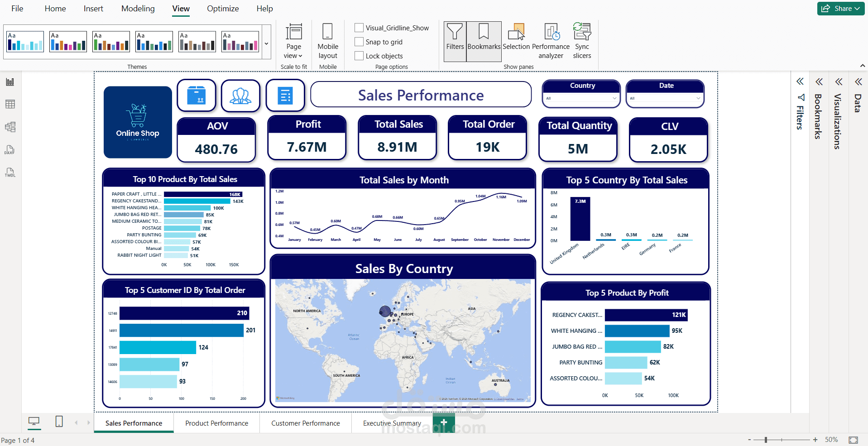The height and width of the screenshot is (446, 868).
Task: Switch to Data table view
Action: pyautogui.click(x=10, y=104)
